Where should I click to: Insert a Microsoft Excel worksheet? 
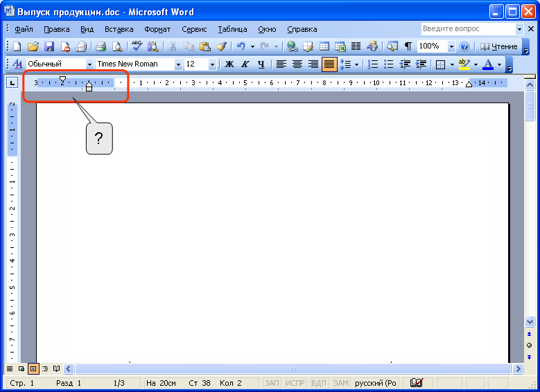tap(340, 46)
